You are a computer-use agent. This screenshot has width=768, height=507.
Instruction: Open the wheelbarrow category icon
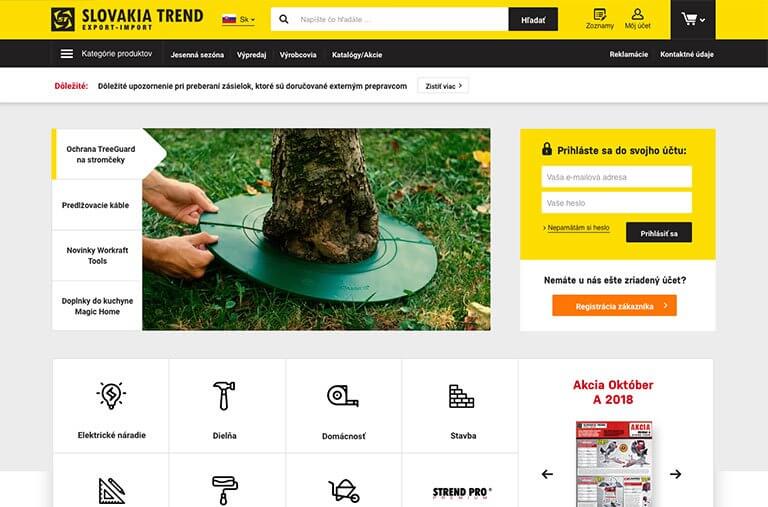tap(344, 490)
